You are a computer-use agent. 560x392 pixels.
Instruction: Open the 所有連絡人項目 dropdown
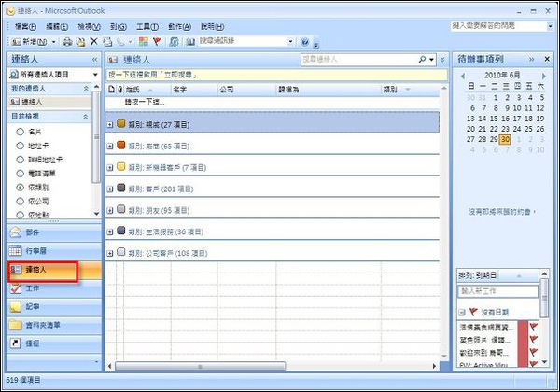(95, 75)
